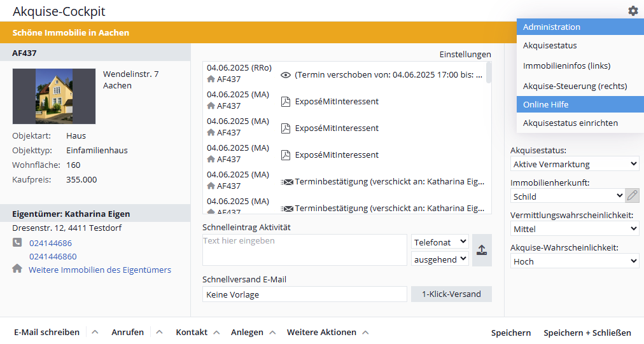The height and width of the screenshot is (344, 644).
Task: Click the house property thumbnail
Action: tap(54, 96)
